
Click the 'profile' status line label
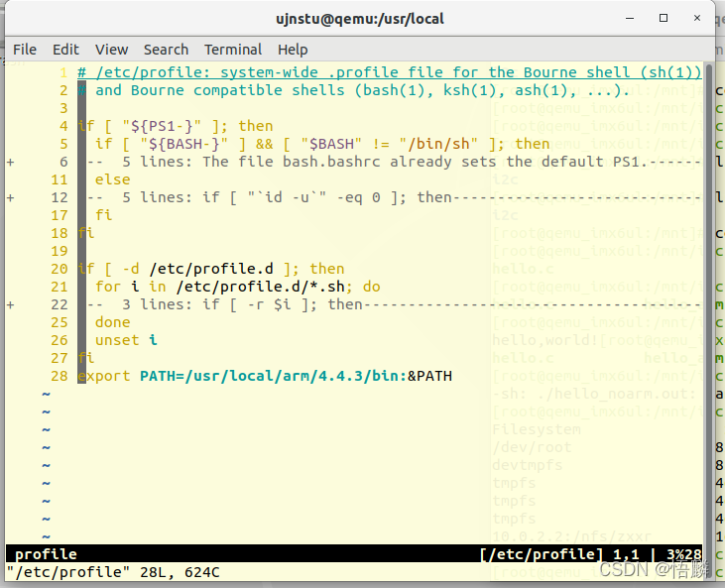[46, 554]
